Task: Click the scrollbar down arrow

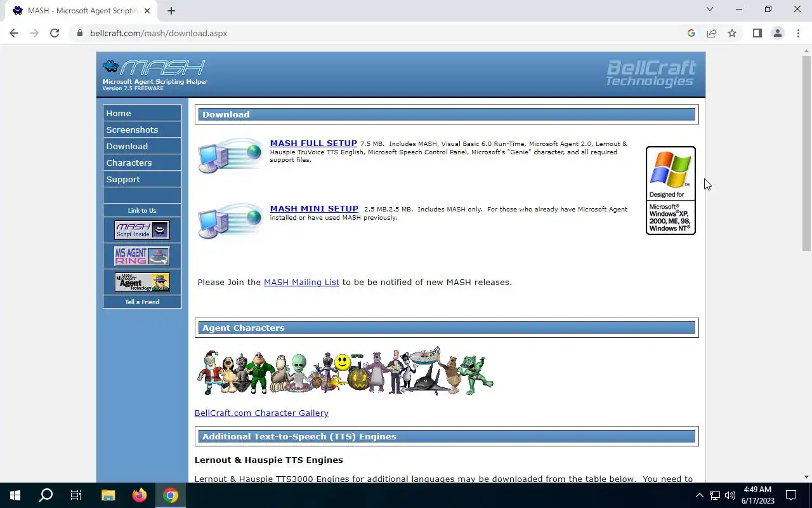Action: pos(806,476)
